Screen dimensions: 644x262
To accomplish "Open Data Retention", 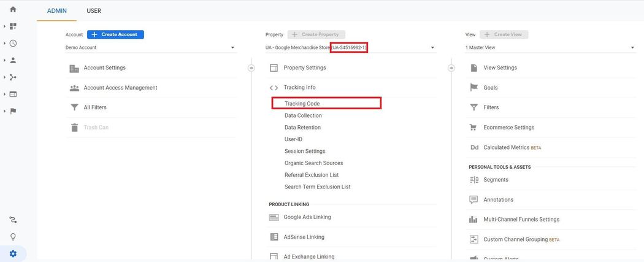I will (303, 128).
